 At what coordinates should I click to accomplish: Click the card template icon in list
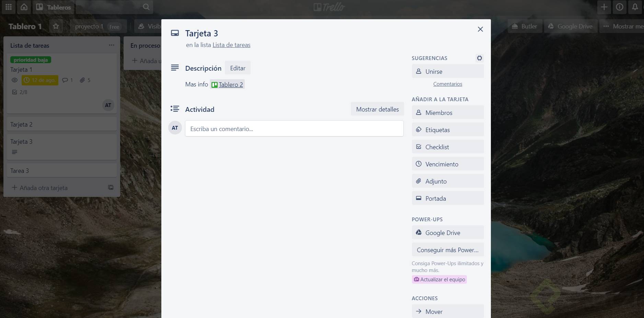click(111, 187)
